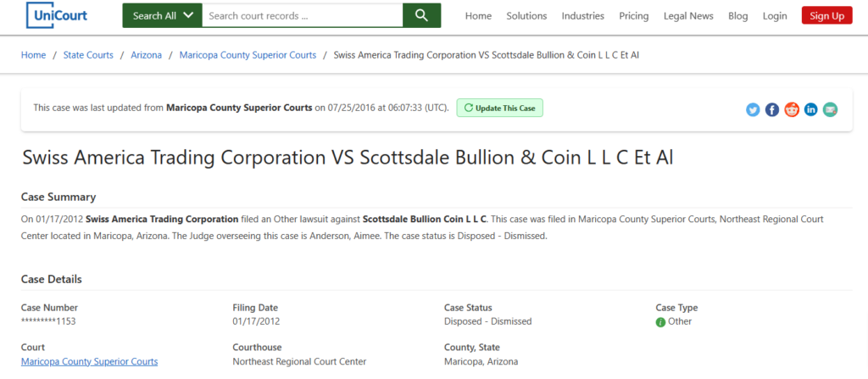Open the Blog page
The image size is (868, 379).
click(x=738, y=16)
